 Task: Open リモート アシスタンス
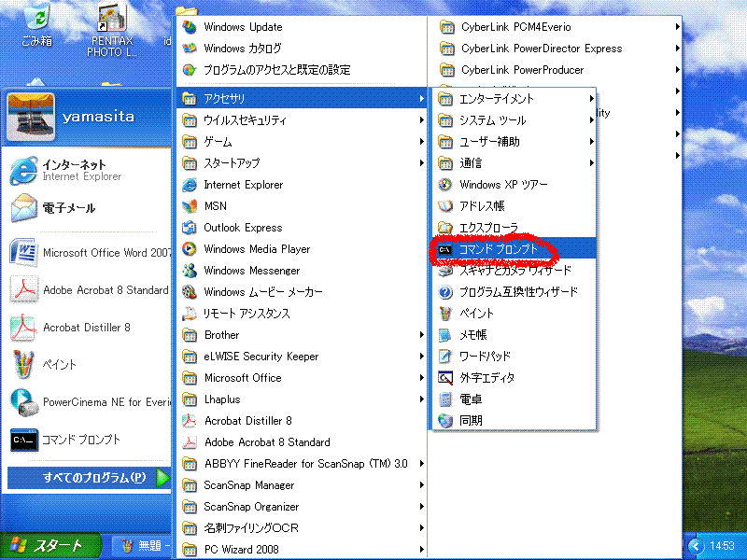tap(302, 314)
